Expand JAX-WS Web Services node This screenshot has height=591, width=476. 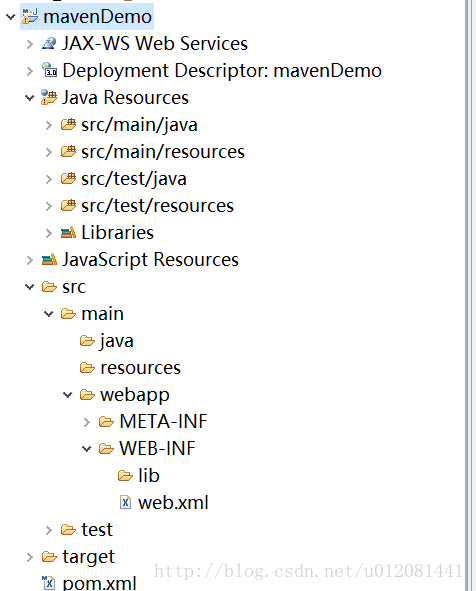(30, 44)
